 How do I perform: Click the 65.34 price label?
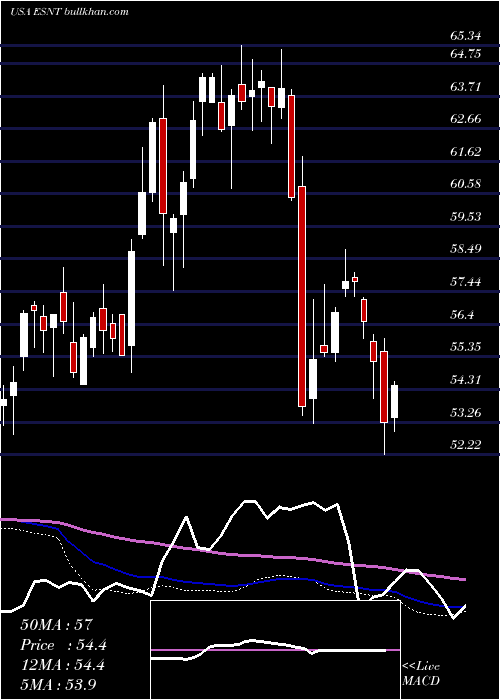click(x=466, y=36)
